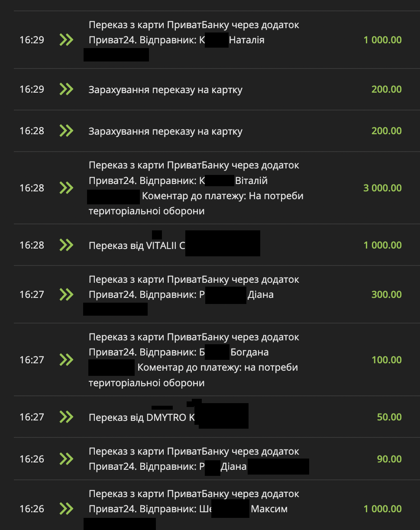Open the 3 000.00 amount from Віталій

(382, 188)
